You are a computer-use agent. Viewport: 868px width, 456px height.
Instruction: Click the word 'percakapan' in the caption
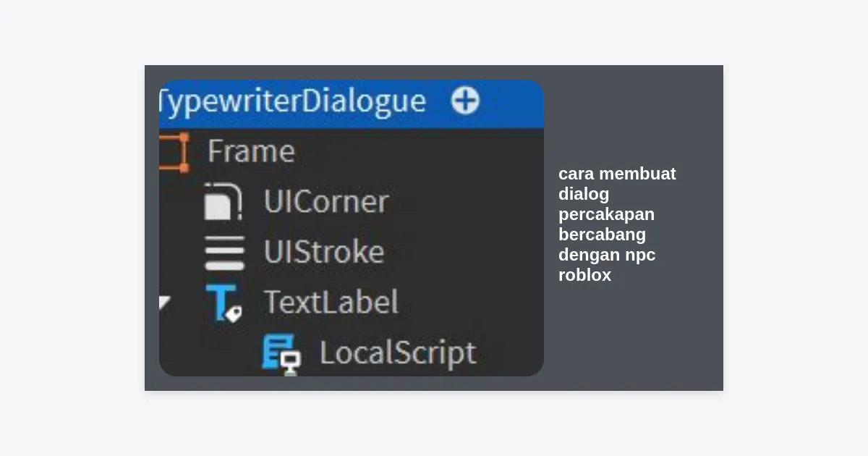coord(606,214)
